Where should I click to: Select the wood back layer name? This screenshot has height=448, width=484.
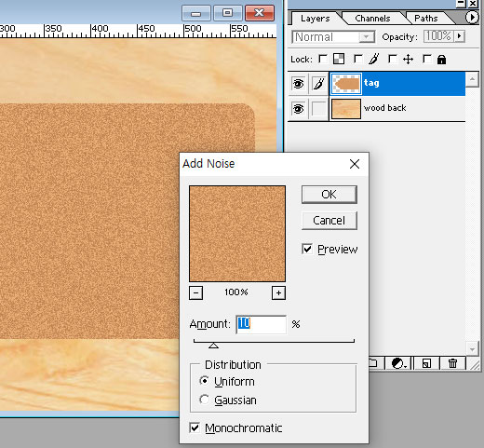click(x=384, y=108)
